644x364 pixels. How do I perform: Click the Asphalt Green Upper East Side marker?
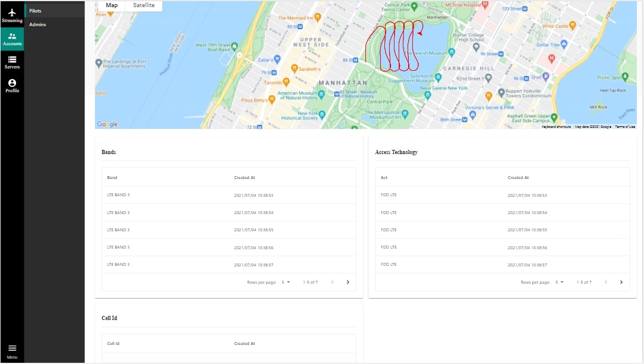[x=554, y=118]
